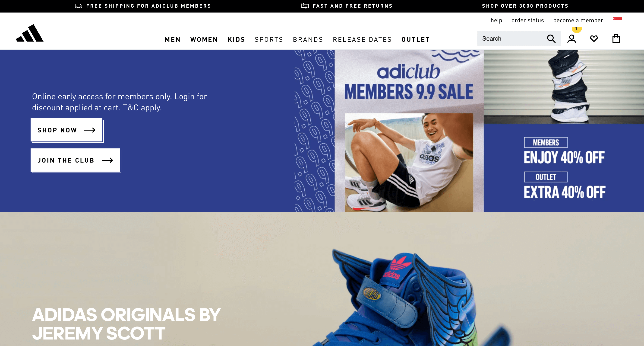Expand the BRANDS navigation menu

point(308,39)
